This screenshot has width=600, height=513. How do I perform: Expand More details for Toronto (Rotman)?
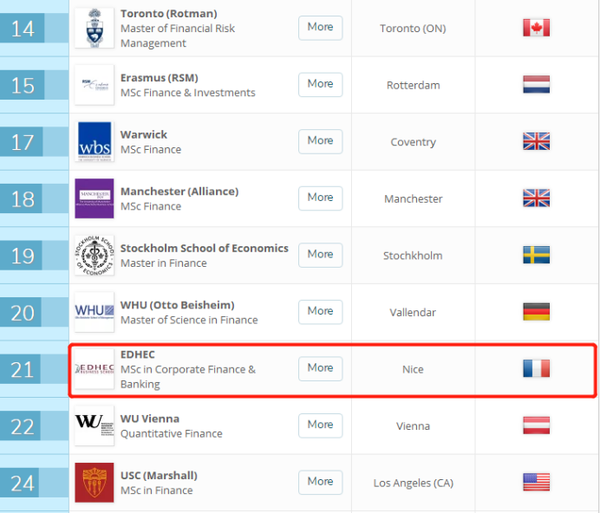[x=320, y=27]
